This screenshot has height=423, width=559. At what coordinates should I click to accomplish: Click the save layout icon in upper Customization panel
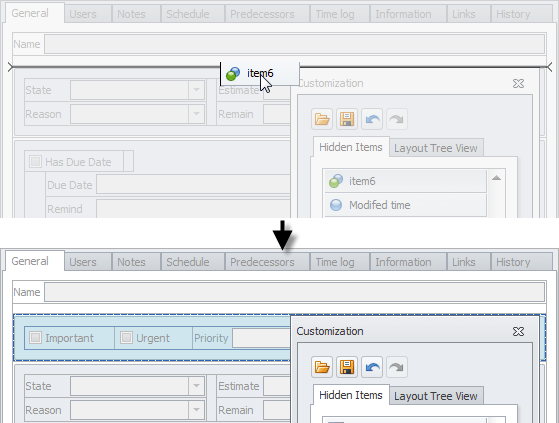click(347, 119)
